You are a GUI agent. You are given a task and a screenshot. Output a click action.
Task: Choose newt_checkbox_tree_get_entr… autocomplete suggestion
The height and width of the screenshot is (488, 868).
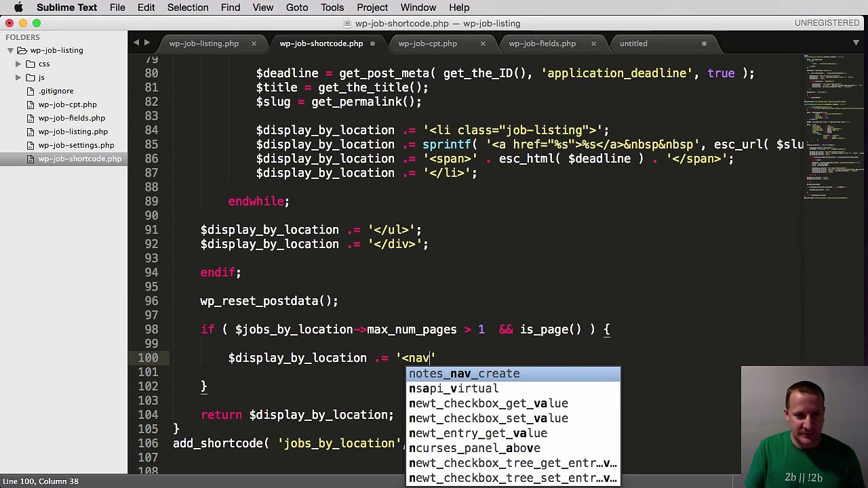pyautogui.click(x=513, y=463)
